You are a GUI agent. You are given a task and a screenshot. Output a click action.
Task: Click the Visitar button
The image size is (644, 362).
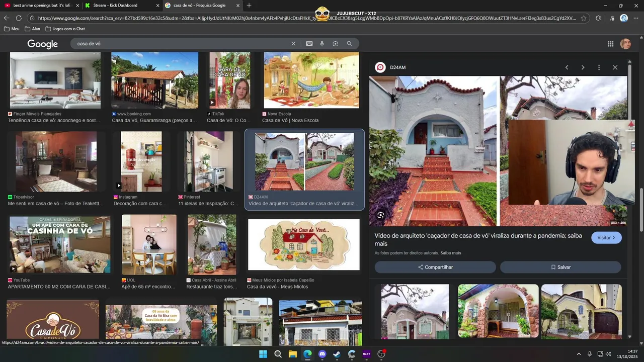[606, 238]
